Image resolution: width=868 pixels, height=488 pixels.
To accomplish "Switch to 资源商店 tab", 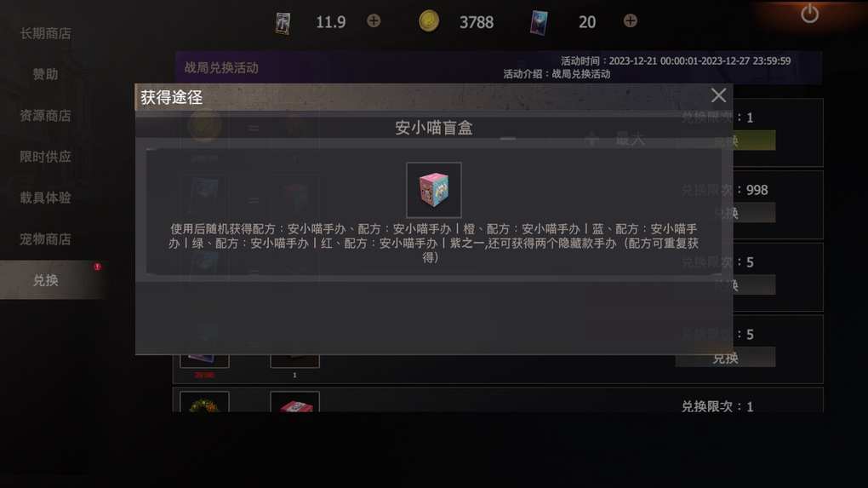I will tap(45, 116).
